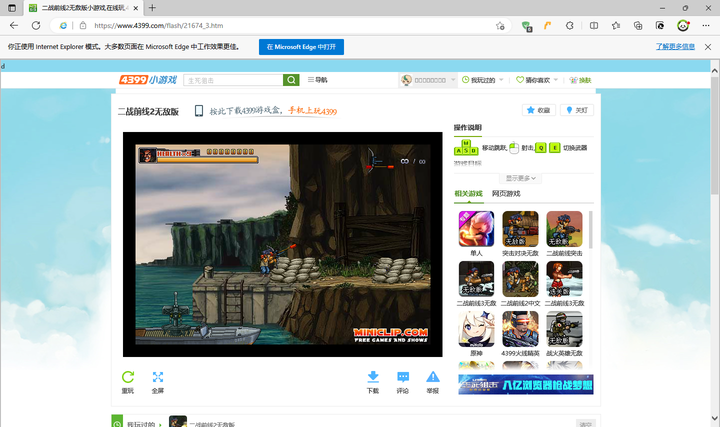Open the 单人 game thumbnail
Viewport: 720px width, 427px height.
pyautogui.click(x=476, y=229)
